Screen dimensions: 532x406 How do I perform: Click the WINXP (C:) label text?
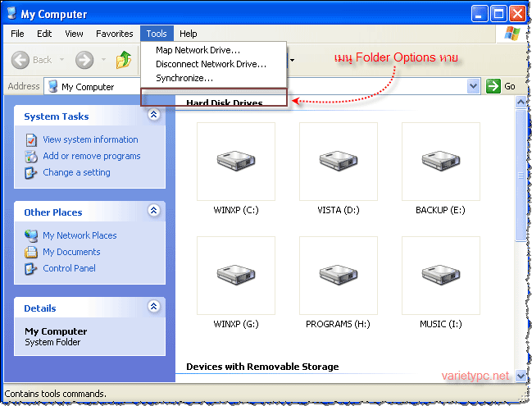[236, 210]
